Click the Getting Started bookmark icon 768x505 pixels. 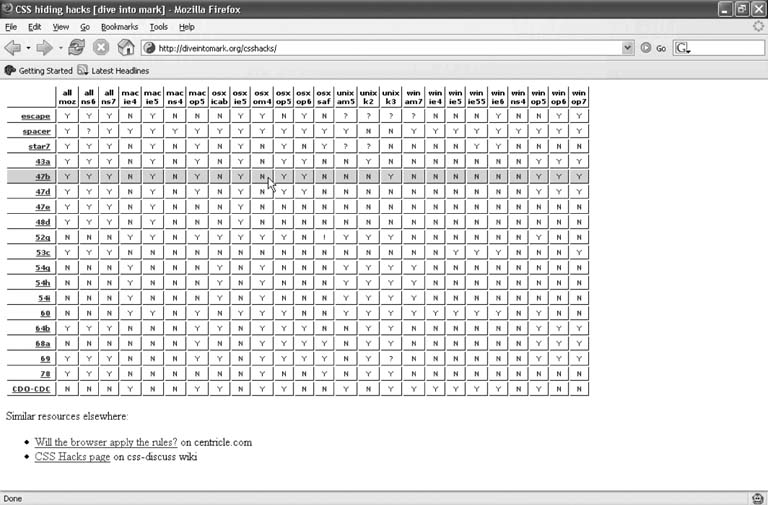click(x=10, y=71)
